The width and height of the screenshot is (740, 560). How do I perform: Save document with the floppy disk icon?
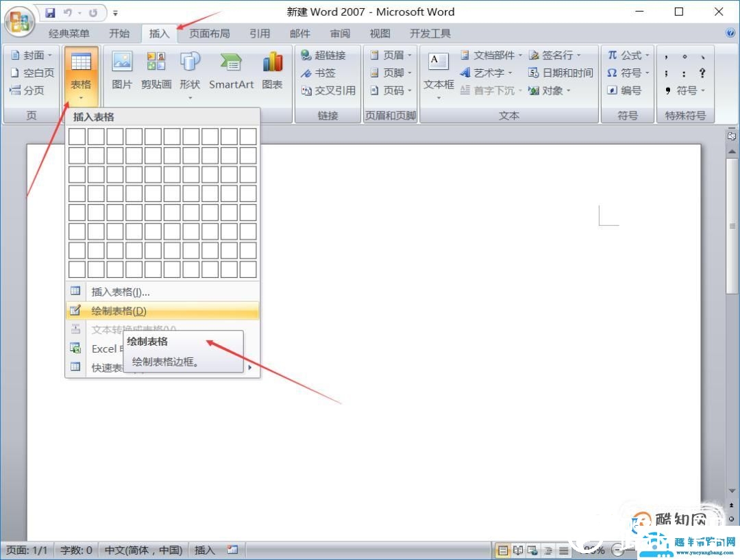click(x=51, y=13)
